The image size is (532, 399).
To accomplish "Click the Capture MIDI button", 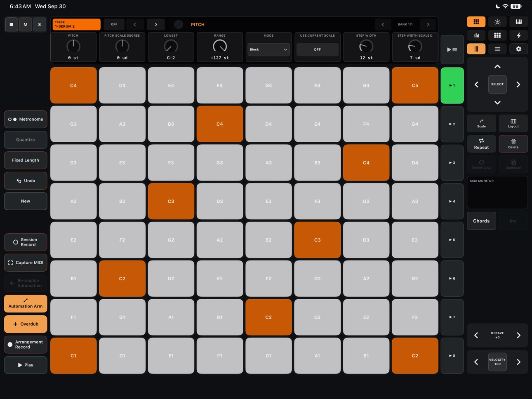I will coord(26,263).
